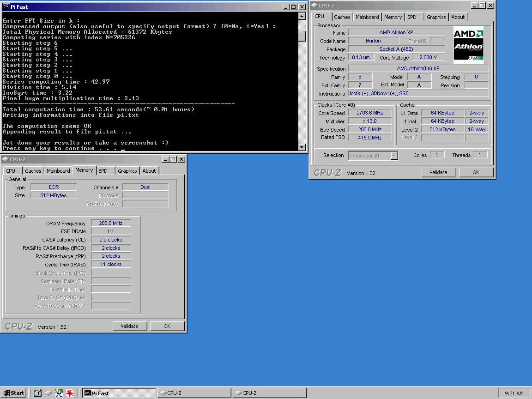Click the 11 clocks Cycle Time value

click(111, 264)
